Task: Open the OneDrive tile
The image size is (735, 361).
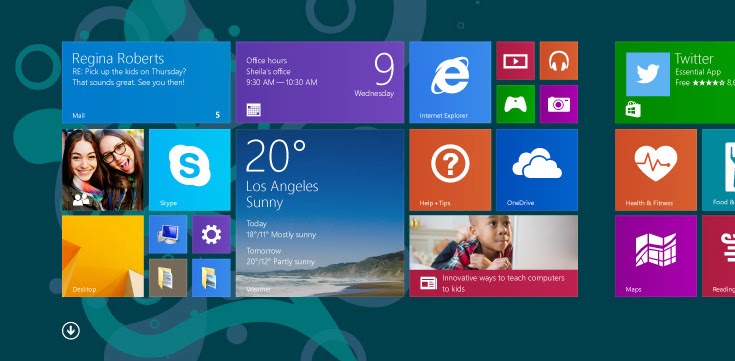Action: (x=537, y=170)
